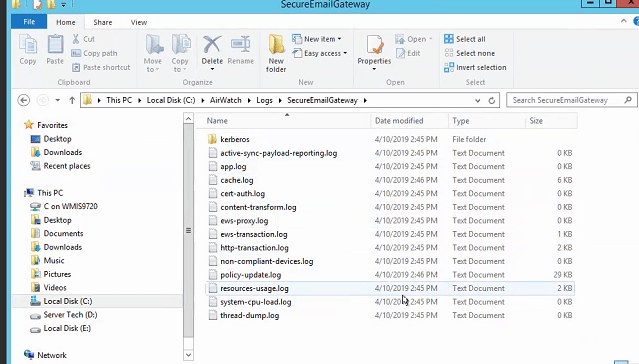This screenshot has width=639, height=364.
Task: Select the app.log file icon
Action: 212,166
